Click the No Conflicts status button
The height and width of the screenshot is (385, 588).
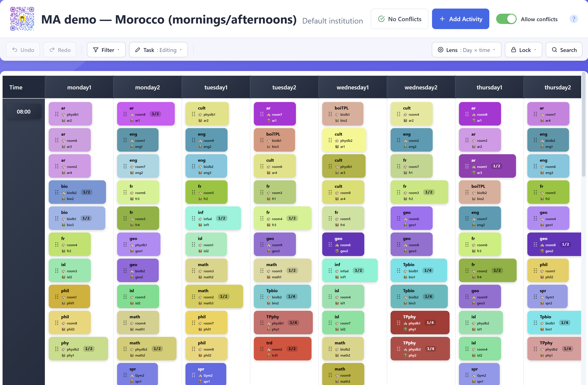point(400,19)
